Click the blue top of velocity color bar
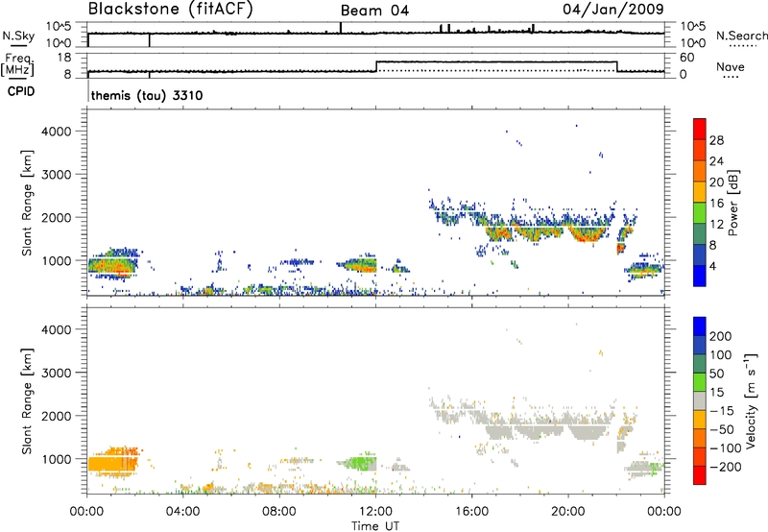This screenshot has height=532, width=768. (700, 326)
